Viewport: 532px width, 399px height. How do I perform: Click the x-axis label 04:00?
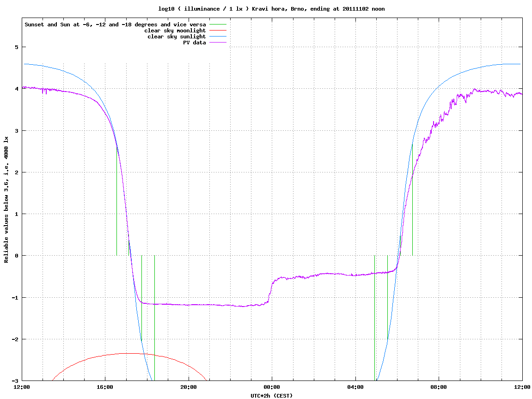[x=355, y=387]
